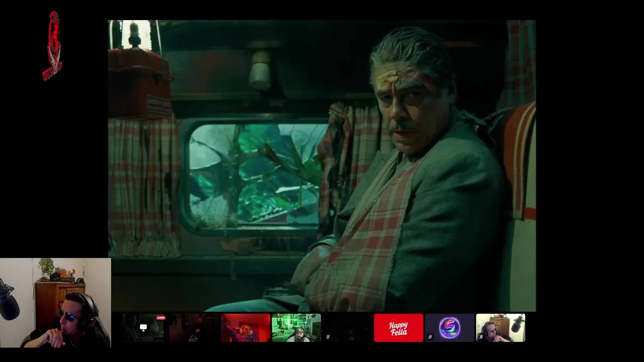Click the red LIVE badge
The image size is (644, 362).
[161, 318]
